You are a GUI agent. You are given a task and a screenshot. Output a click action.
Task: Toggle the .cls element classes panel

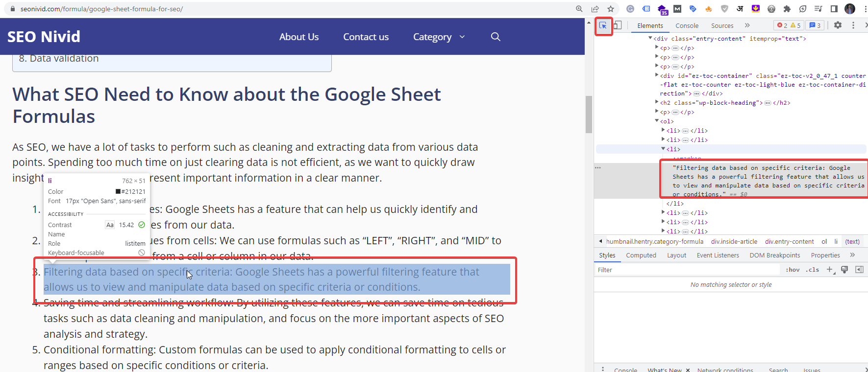pyautogui.click(x=812, y=270)
